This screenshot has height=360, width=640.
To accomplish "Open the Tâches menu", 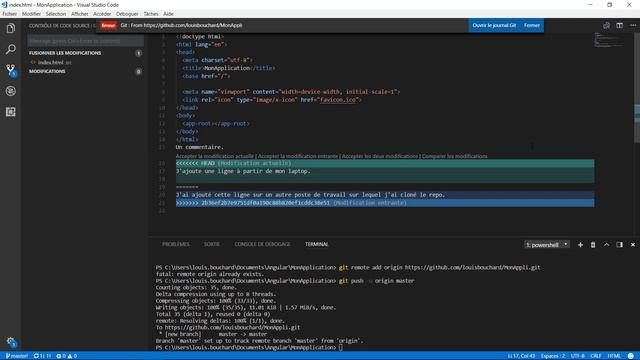I will tap(151, 14).
